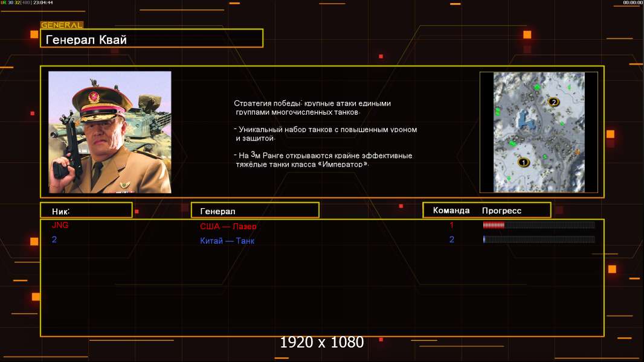Click General Kwai's portrait image

click(109, 132)
